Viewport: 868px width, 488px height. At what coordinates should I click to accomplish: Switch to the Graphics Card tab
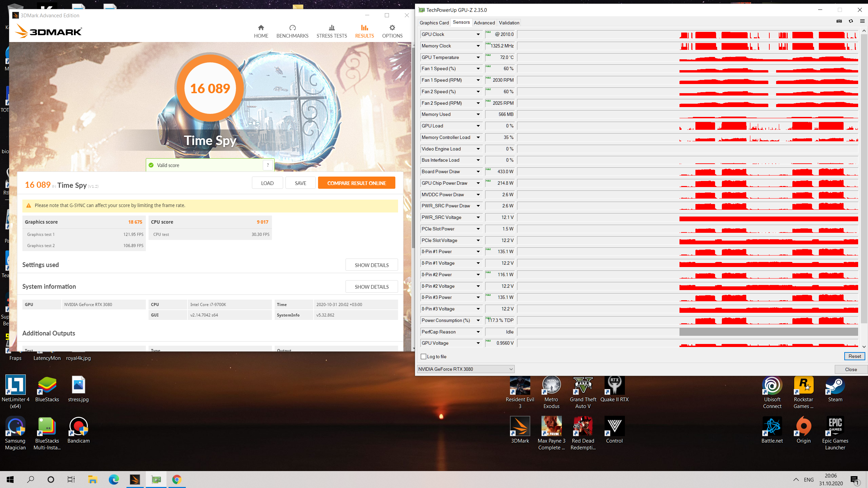coord(434,23)
